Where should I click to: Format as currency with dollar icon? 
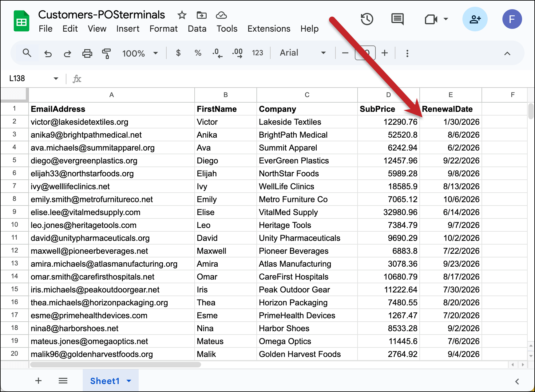click(x=178, y=53)
